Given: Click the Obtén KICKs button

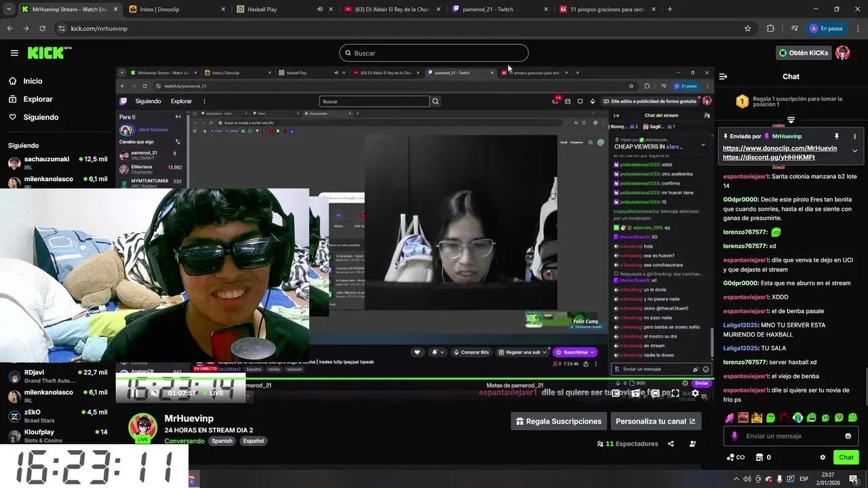Looking at the screenshot, I should coord(804,53).
